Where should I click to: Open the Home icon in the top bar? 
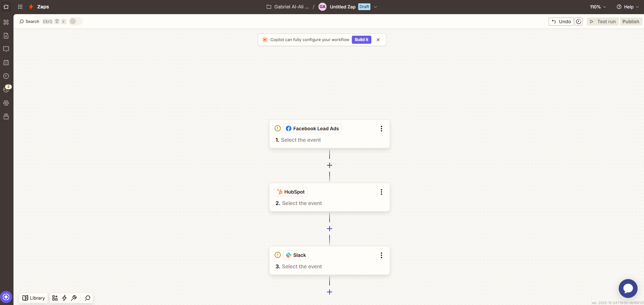click(x=6, y=7)
